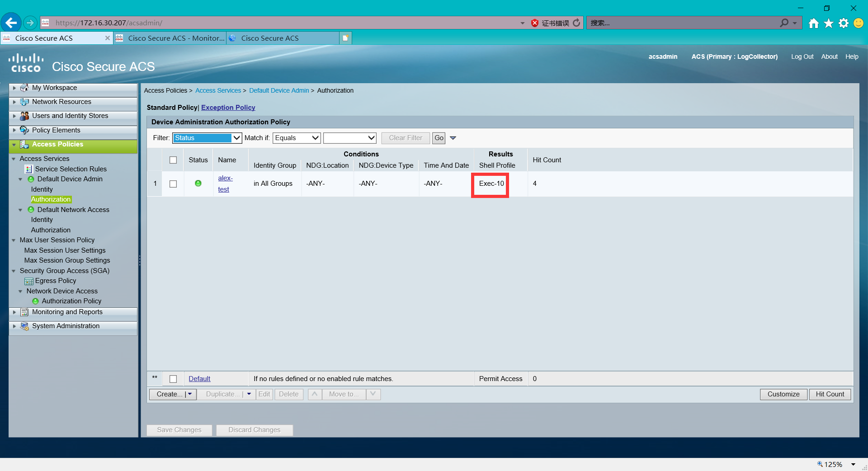
Task: Select Identity under Default Device Admin
Action: point(42,189)
